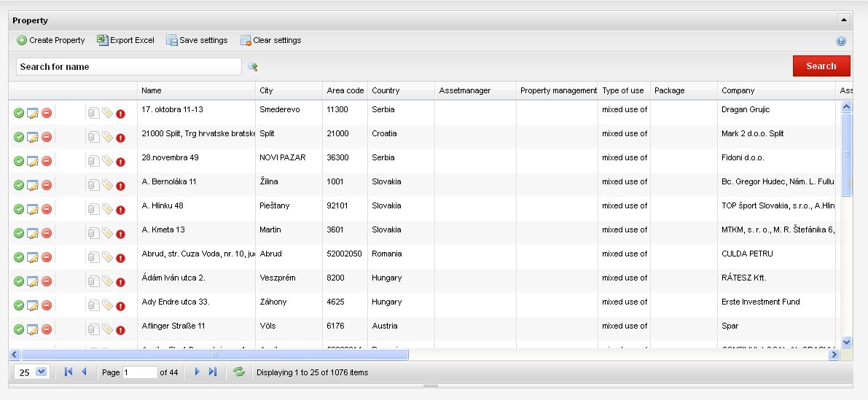The width and height of the screenshot is (868, 400).
Task: Click red exclamation alert for Ady Endre utca 33.
Action: 121,306
